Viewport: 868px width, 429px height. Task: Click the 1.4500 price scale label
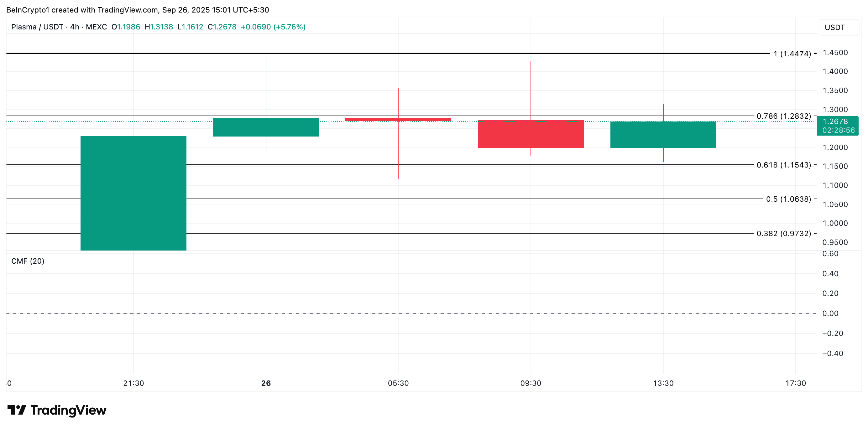835,53
